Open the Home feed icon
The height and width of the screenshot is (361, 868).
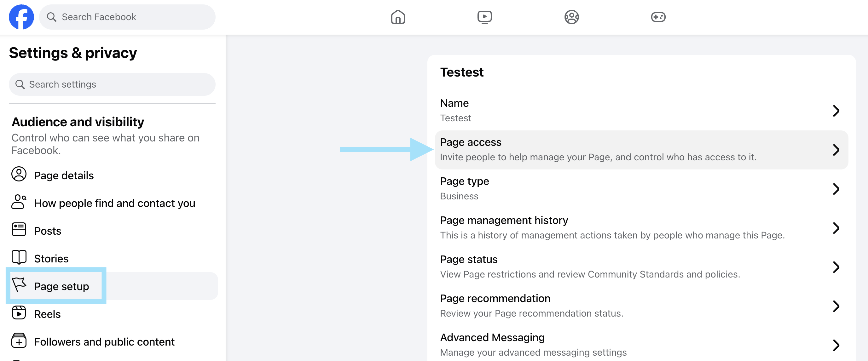[398, 17]
